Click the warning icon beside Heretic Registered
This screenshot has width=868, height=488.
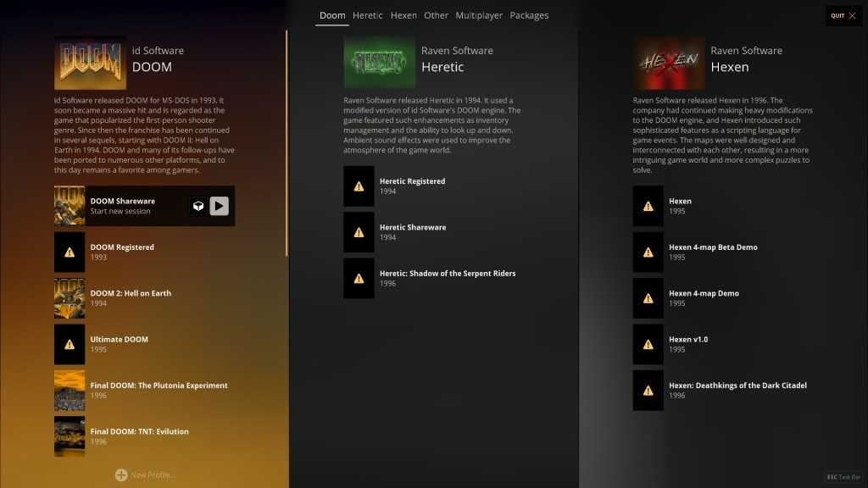coord(359,186)
